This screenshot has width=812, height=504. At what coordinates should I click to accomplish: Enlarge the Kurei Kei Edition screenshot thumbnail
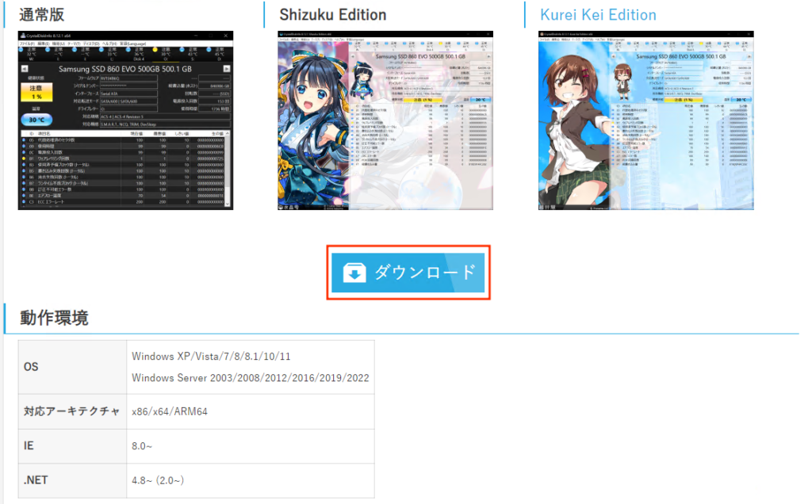pyautogui.click(x=645, y=120)
